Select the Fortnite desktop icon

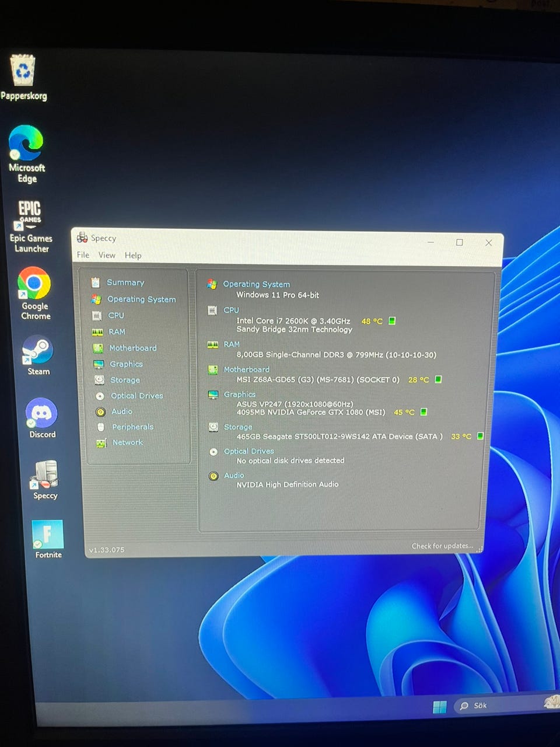pyautogui.click(x=47, y=535)
